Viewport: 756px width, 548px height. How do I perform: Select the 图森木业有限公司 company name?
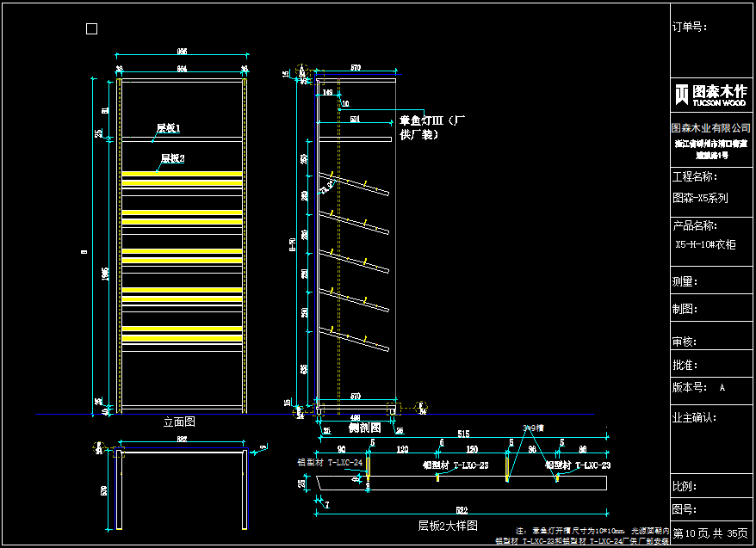(711, 128)
